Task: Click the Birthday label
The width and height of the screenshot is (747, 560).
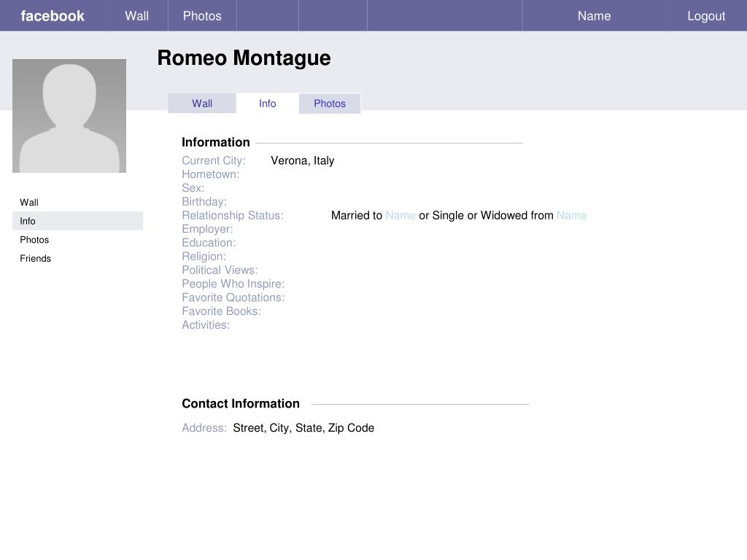Action: [x=204, y=202]
